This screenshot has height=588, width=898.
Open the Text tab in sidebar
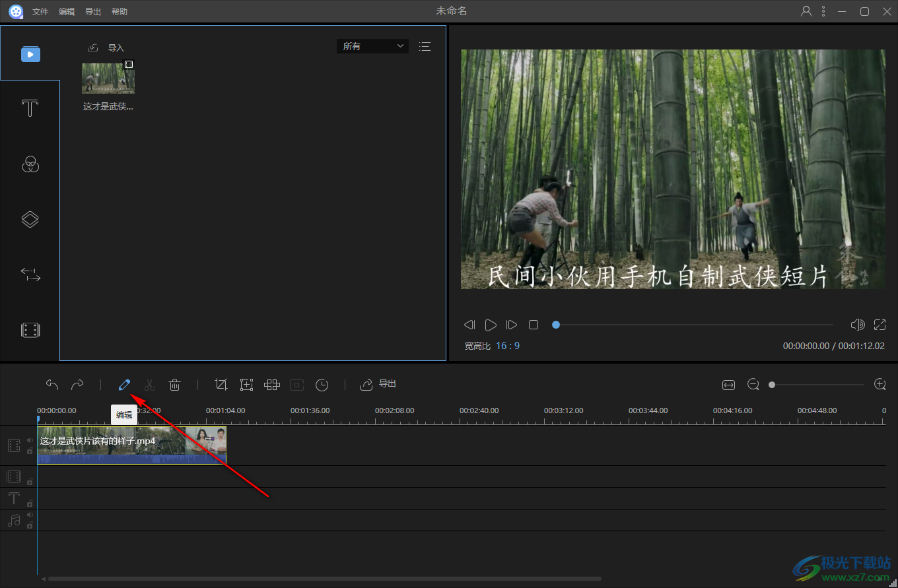pyautogui.click(x=30, y=108)
